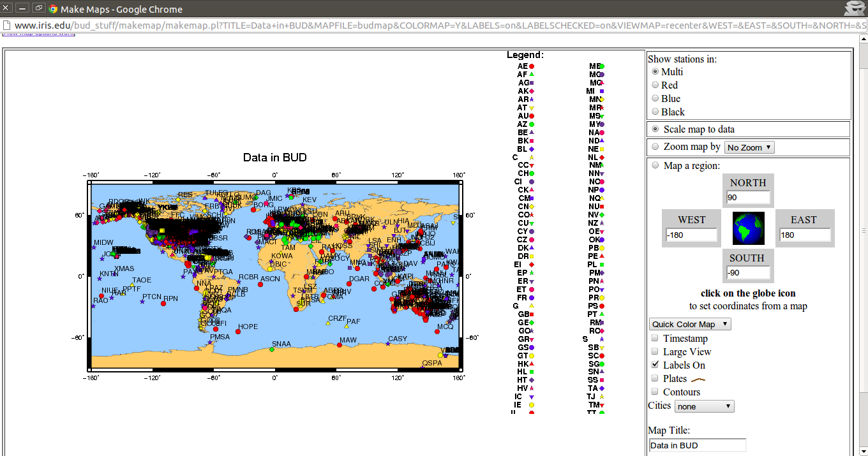Click the DGAR station label on the map

tap(359, 279)
